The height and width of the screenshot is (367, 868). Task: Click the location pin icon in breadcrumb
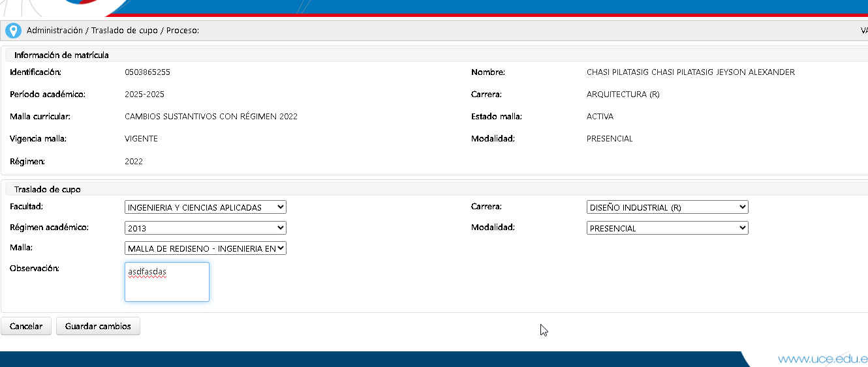[x=13, y=31]
